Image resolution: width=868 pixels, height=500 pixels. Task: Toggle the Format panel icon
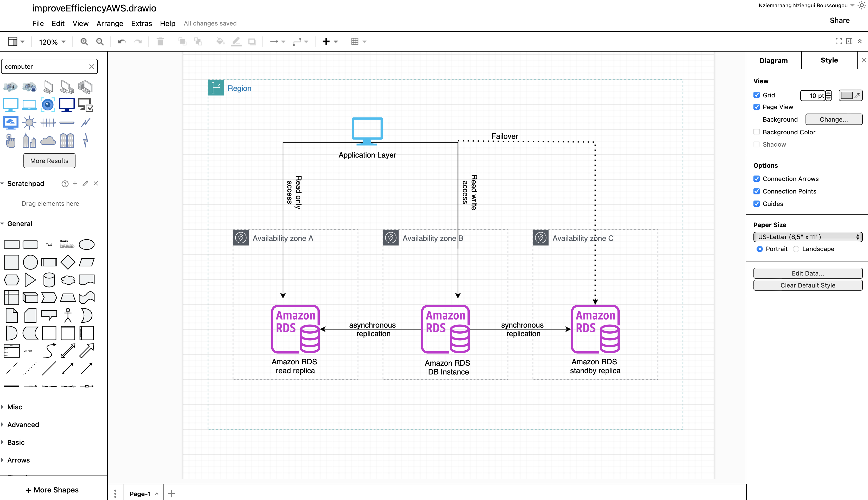849,41
